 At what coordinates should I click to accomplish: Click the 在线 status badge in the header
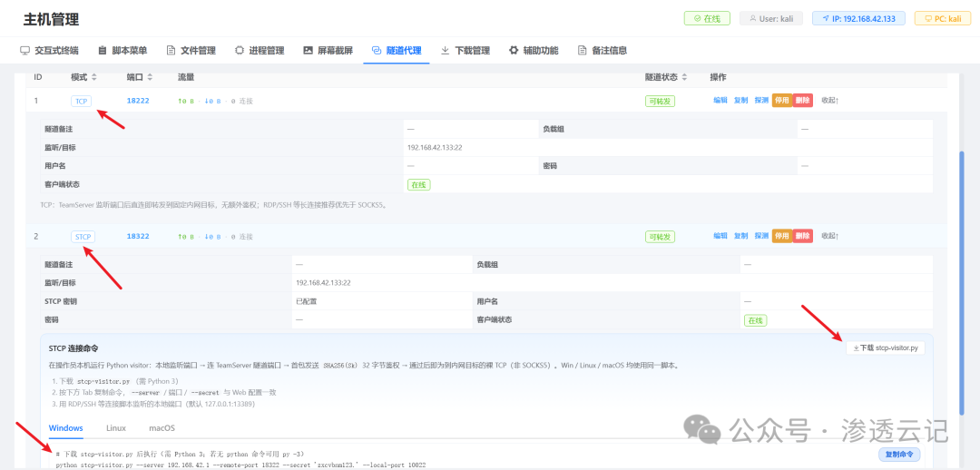point(706,19)
